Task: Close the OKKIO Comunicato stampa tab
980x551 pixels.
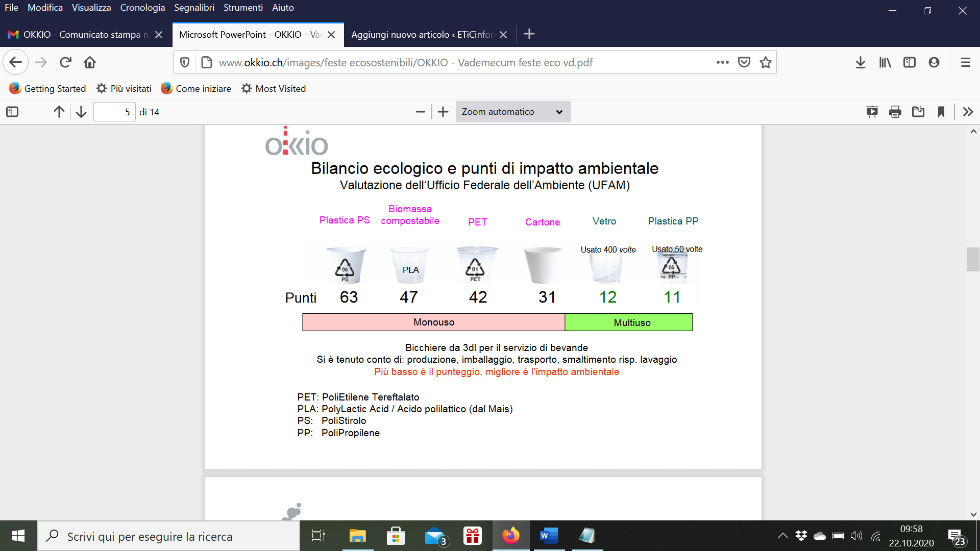Action: tap(159, 35)
